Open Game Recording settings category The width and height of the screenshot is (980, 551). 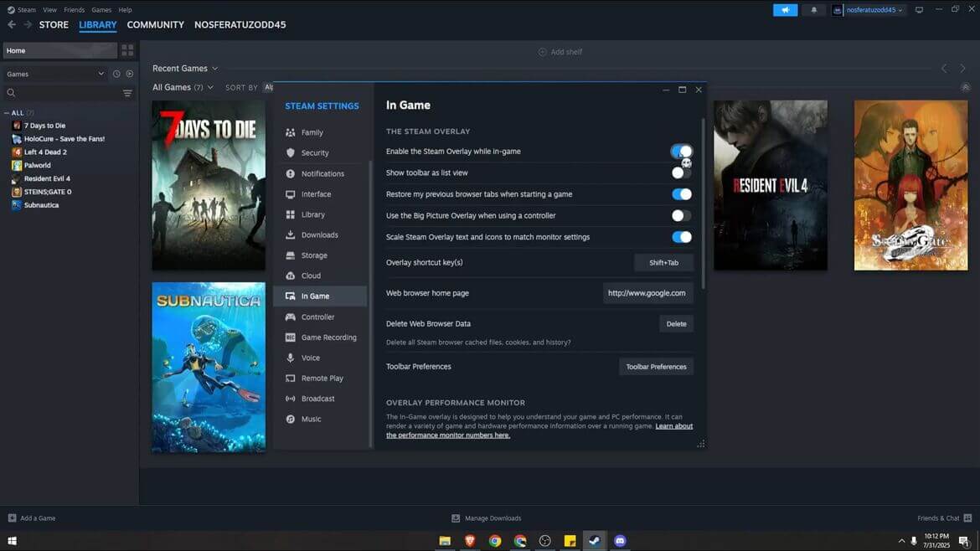point(320,337)
